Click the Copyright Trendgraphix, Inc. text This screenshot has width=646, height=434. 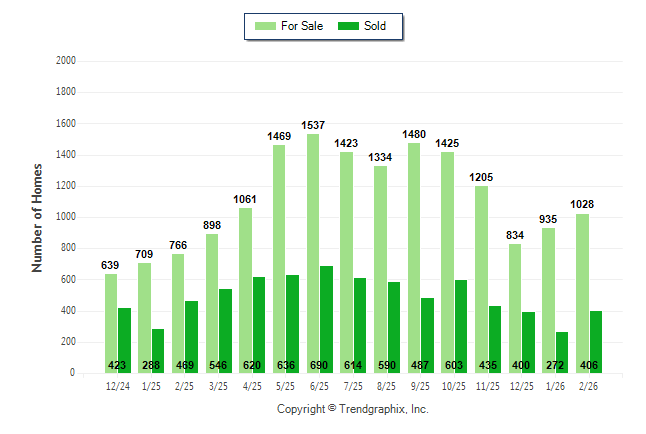pyautogui.click(x=352, y=409)
